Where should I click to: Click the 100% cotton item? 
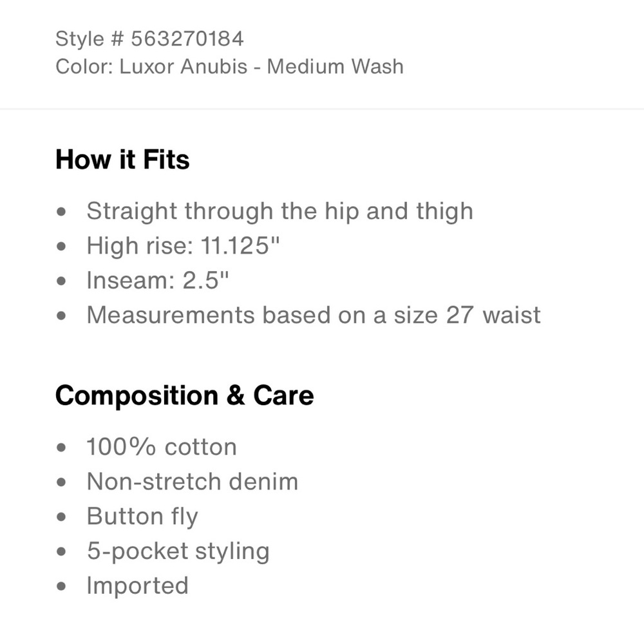162,447
